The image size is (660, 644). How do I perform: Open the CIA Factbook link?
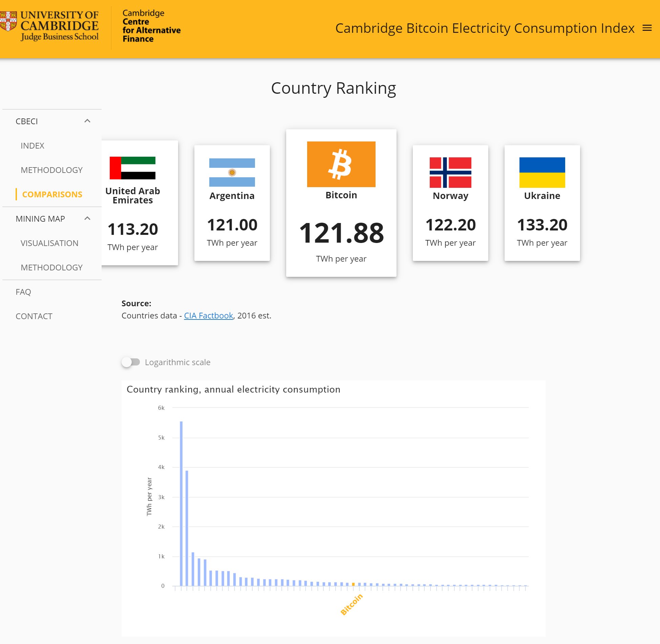[208, 315]
